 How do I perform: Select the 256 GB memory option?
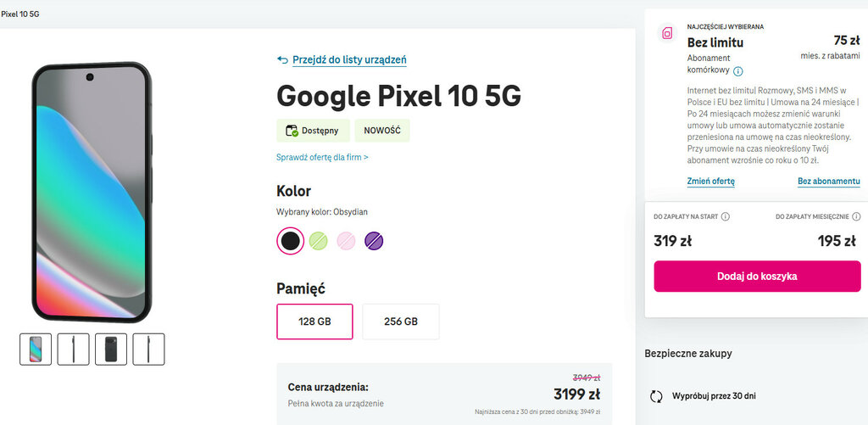401,322
